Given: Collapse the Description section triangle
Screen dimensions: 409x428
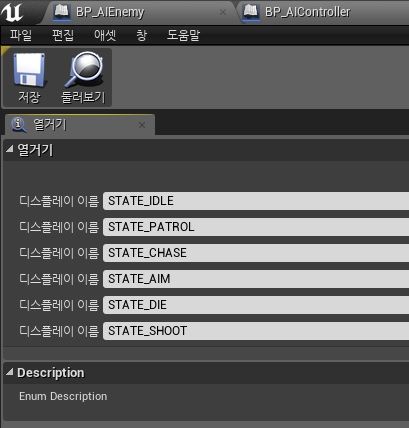Looking at the screenshot, I should coord(10,372).
